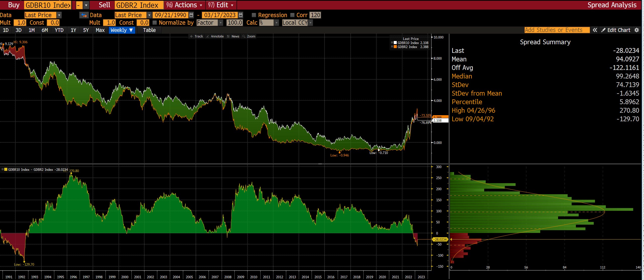Click the -28.0234 spread axis marker
This screenshot has height=280, width=644.
(x=440, y=239)
